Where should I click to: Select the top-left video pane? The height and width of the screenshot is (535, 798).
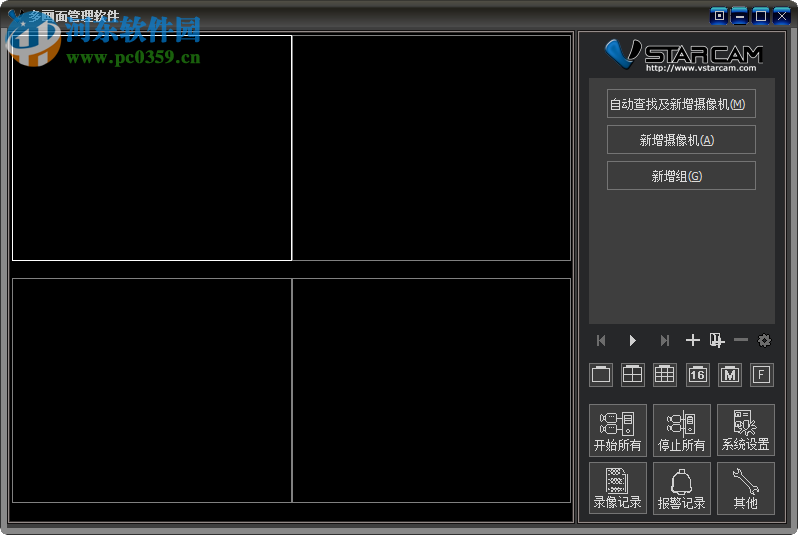click(152, 148)
